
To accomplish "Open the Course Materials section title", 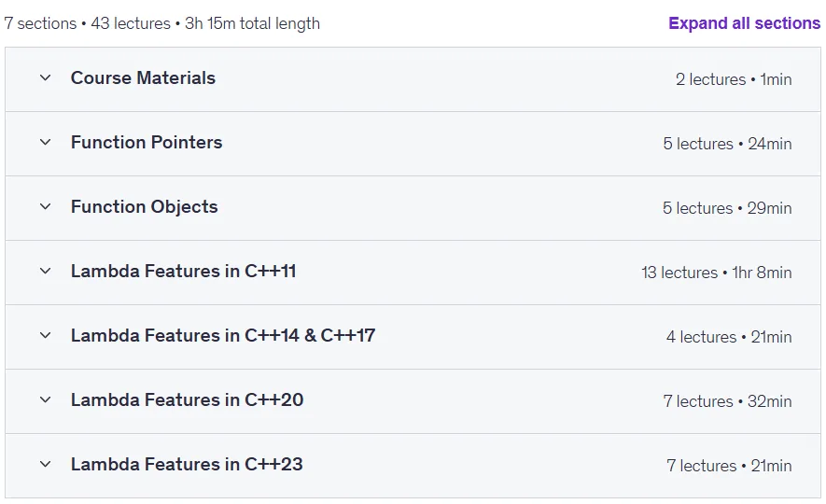I will click(x=143, y=78).
